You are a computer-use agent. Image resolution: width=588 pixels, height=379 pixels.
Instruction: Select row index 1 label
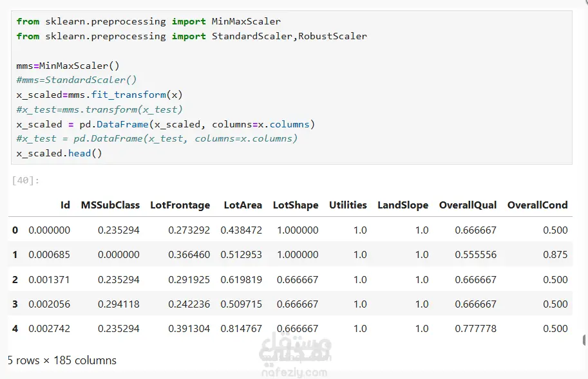(x=15, y=255)
